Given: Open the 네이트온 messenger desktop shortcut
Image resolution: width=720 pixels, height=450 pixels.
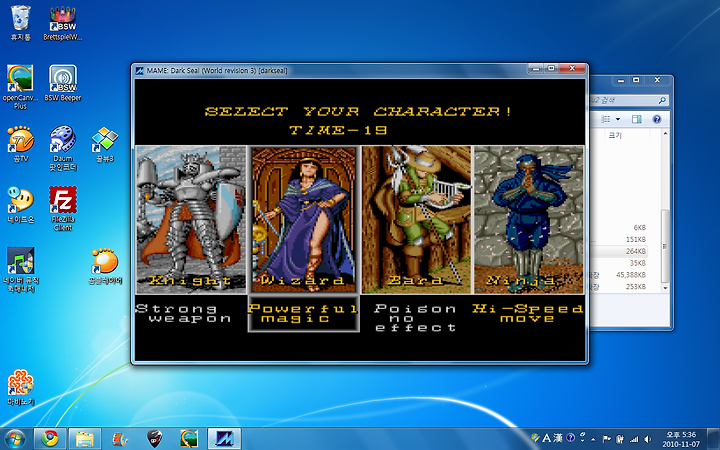Looking at the screenshot, I should point(20,205).
